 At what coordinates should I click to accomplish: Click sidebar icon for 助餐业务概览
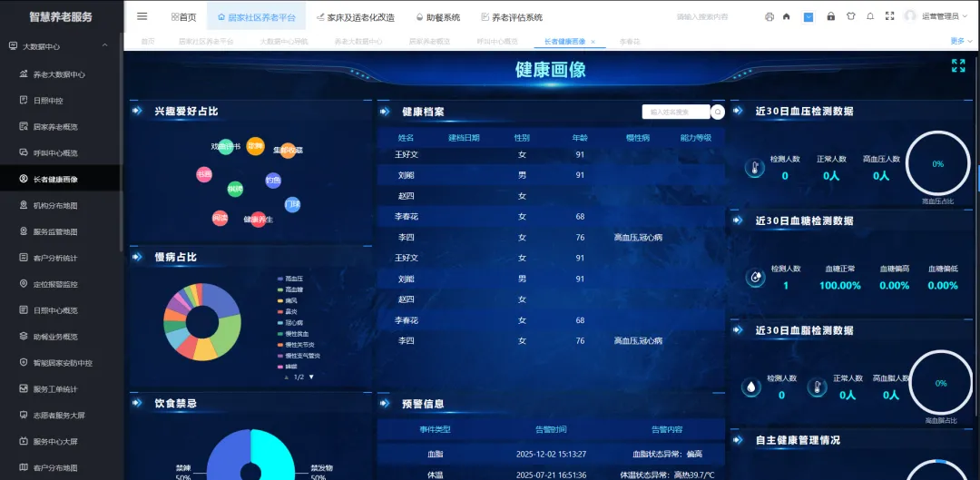[24, 337]
